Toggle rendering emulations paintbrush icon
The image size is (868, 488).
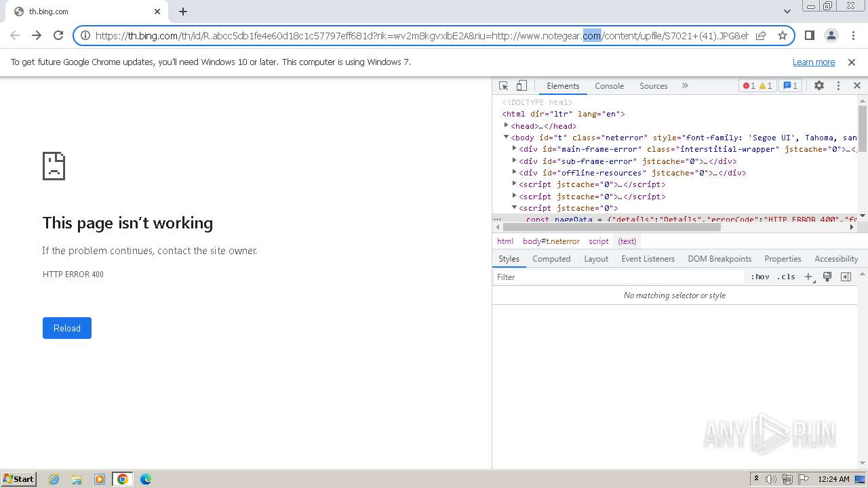[x=827, y=277]
